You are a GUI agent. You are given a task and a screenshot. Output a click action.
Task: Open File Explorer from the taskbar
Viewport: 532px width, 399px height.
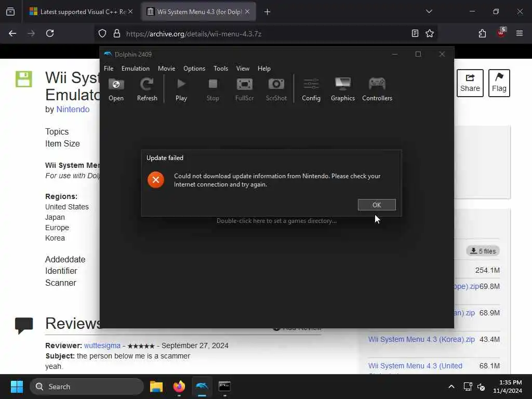156,387
